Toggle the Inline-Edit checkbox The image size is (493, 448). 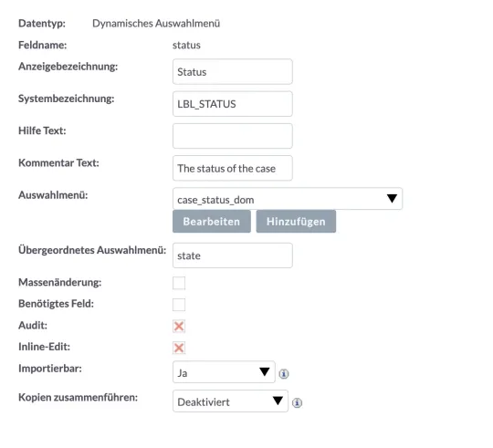coord(179,348)
